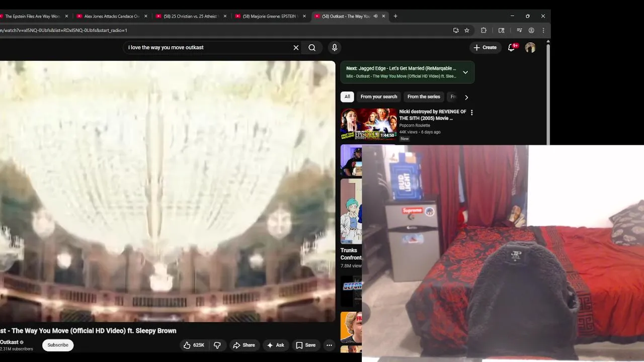
Task: Like the video with thumbs up
Action: tap(194, 345)
